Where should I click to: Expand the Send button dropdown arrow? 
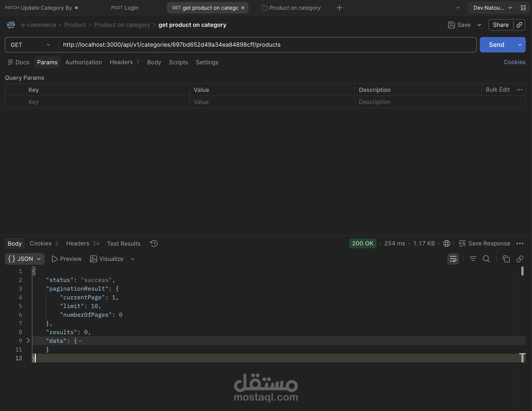tap(520, 45)
